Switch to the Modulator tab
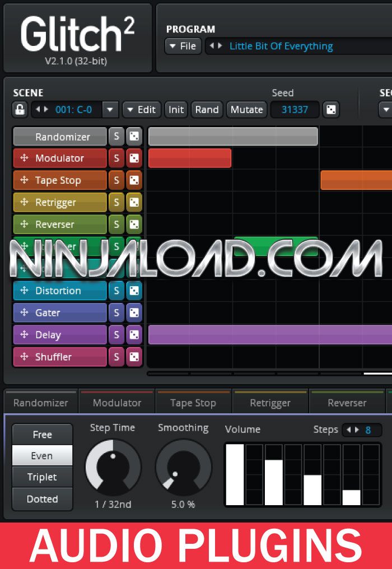 (x=117, y=403)
